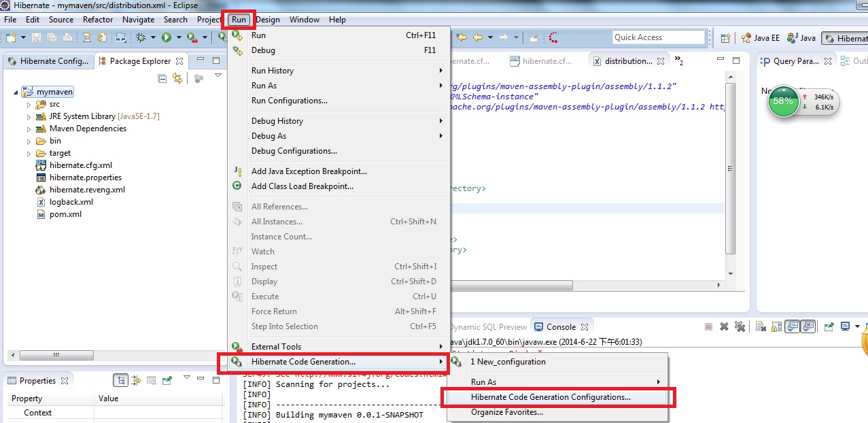868x423 pixels.
Task: Switch to Java EE perspective
Action: coord(761,38)
